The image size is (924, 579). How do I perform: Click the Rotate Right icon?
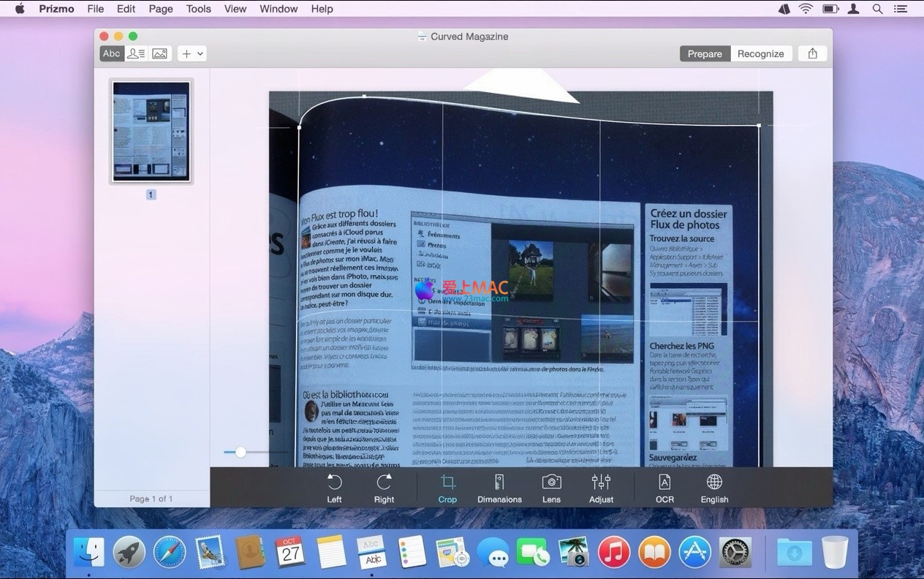coord(384,488)
